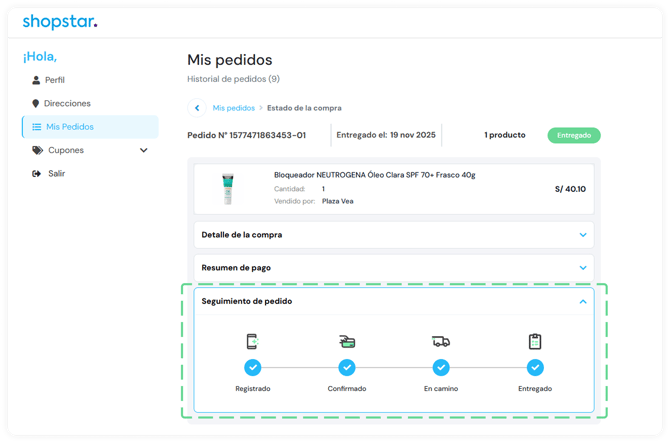Click the En camino truck icon
Viewport: 670px width, 443px height.
coord(441,342)
